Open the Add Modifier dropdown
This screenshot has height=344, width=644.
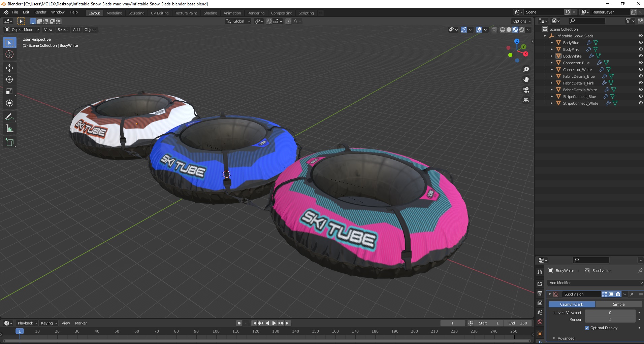(595, 283)
